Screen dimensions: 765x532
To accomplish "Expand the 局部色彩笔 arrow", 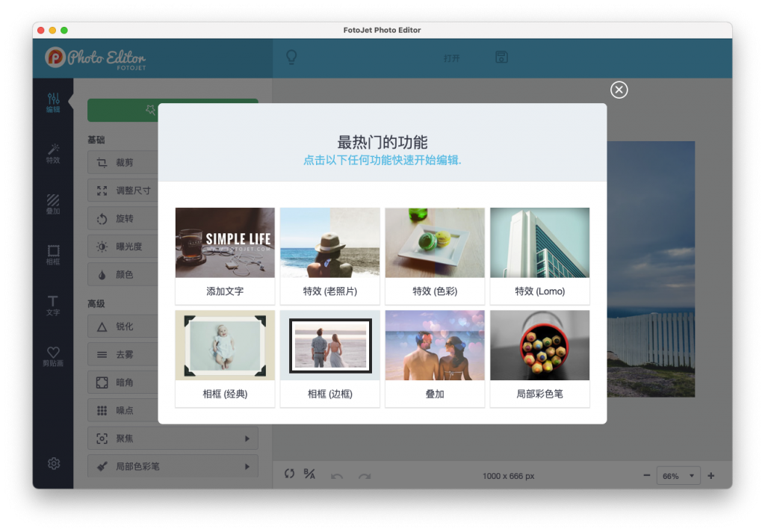I will (x=247, y=466).
